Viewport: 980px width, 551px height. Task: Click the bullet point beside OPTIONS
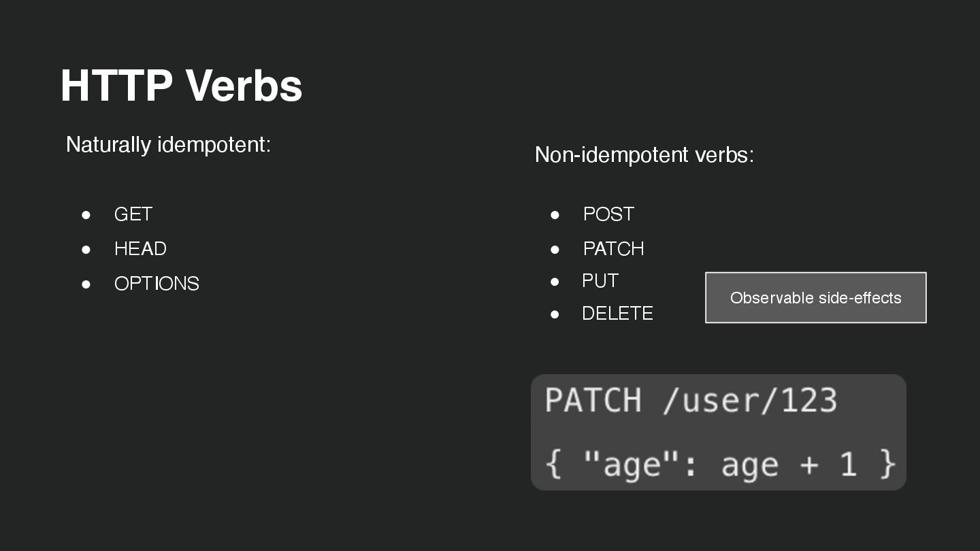pyautogui.click(x=86, y=284)
